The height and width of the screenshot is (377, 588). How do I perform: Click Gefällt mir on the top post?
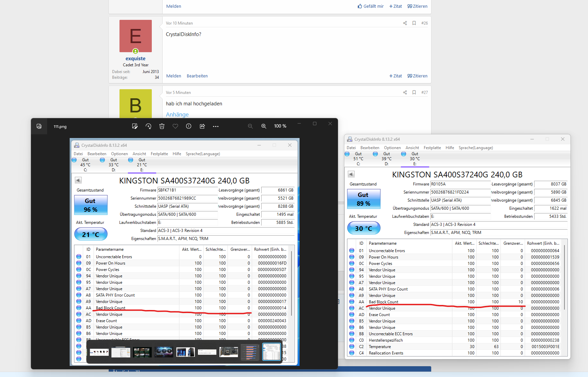pos(371,6)
